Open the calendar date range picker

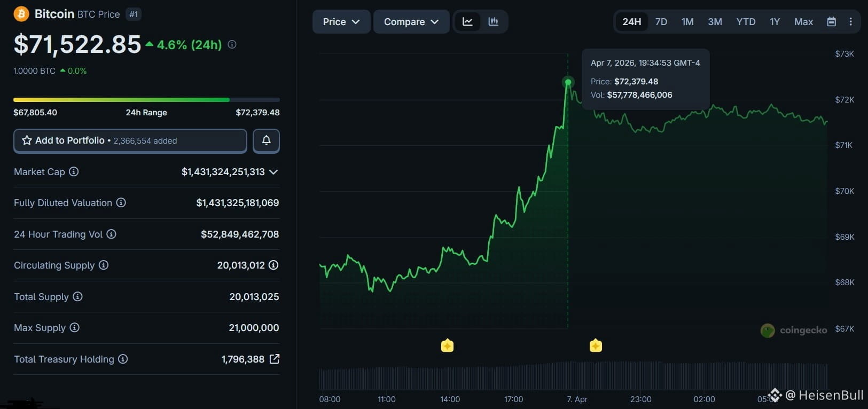point(831,22)
